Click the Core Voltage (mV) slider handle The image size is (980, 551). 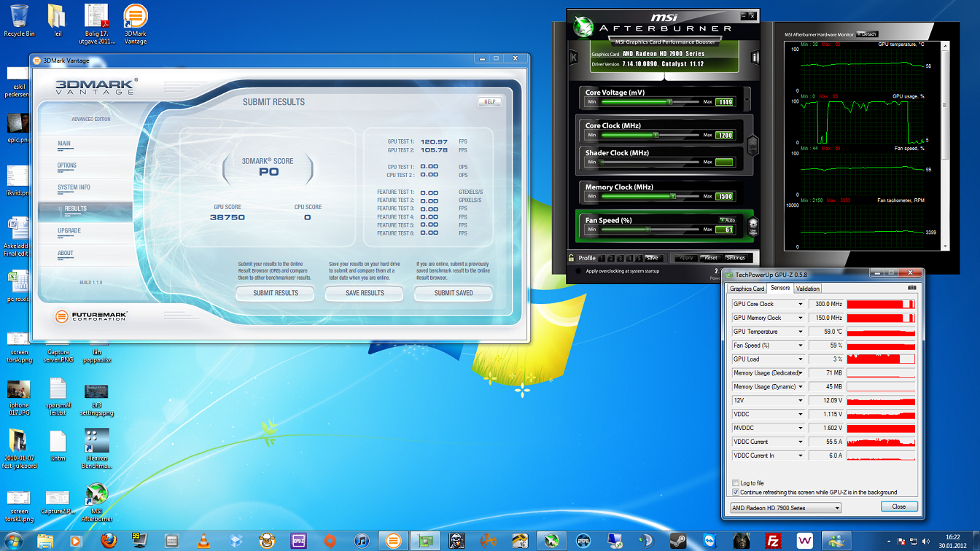click(x=669, y=102)
